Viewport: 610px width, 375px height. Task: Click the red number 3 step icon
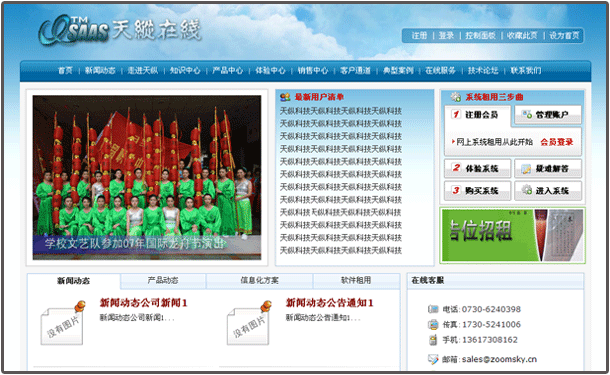(456, 190)
